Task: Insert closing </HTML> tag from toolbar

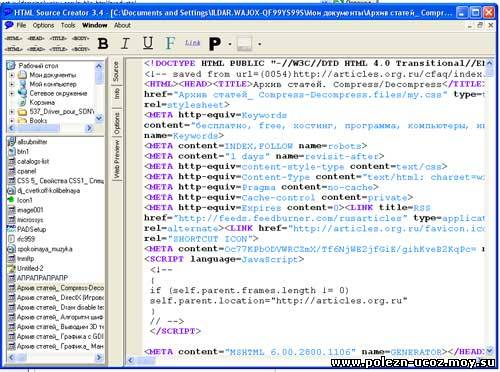Action: tap(14, 49)
